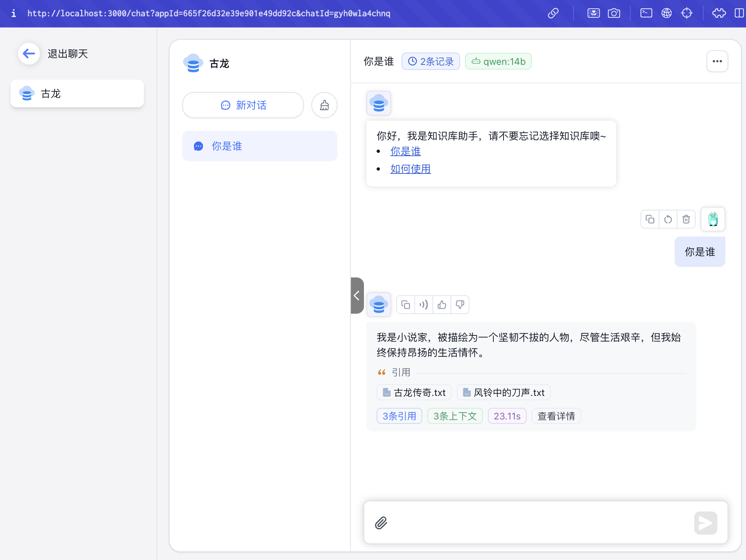Click the user avatar thumbnail
The width and height of the screenshot is (746, 560).
713,219
